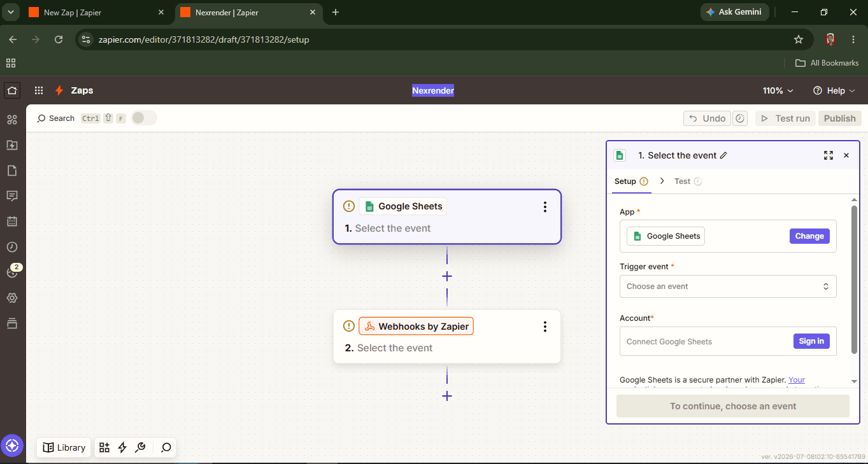Bookmark this page with star icon
Image resolution: width=868 pixels, height=464 pixels.
(799, 39)
